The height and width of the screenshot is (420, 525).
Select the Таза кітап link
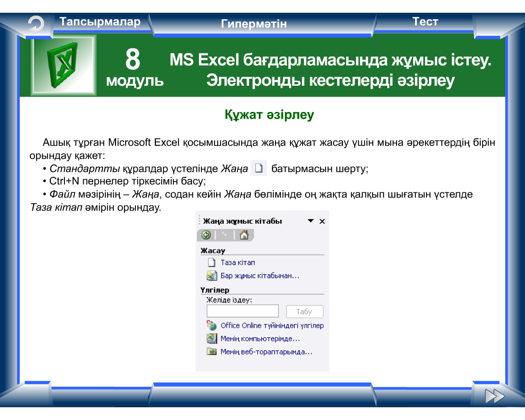click(238, 262)
